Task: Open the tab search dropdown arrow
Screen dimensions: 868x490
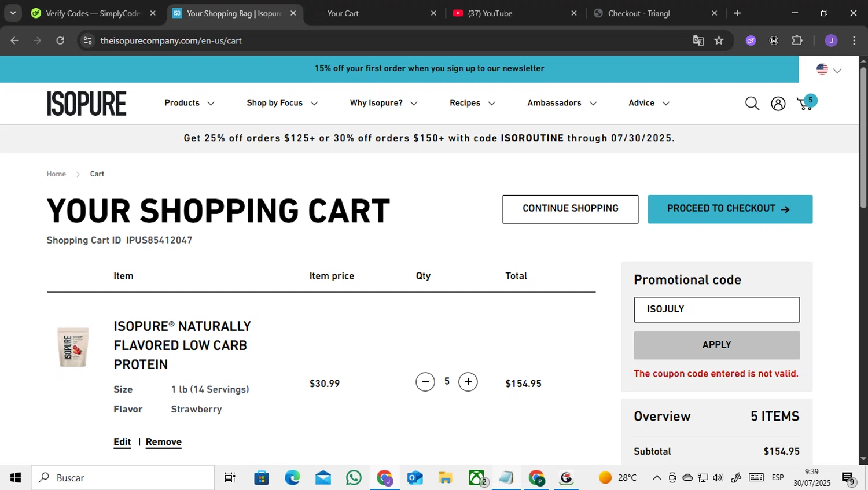Action: [13, 13]
